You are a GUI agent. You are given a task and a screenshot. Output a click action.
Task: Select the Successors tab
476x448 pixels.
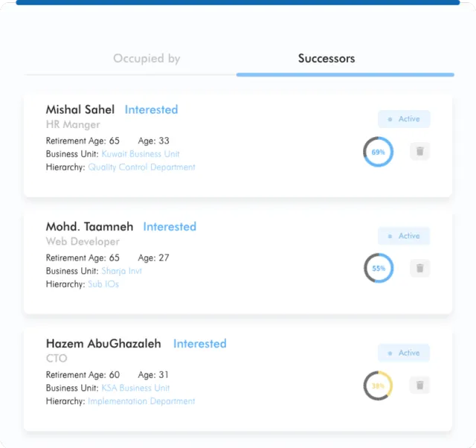coord(327,59)
